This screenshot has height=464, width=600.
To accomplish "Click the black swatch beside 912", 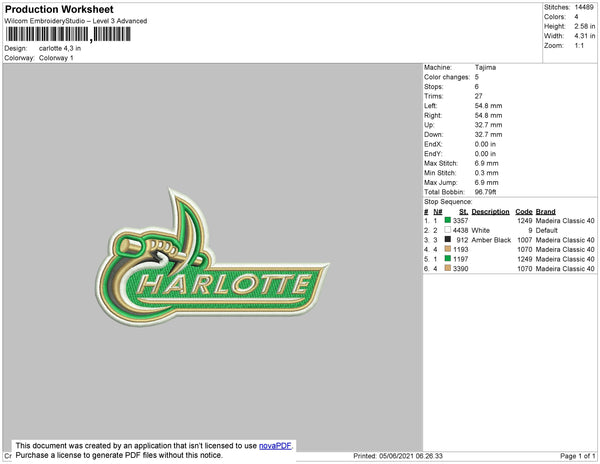I will 447,239.
